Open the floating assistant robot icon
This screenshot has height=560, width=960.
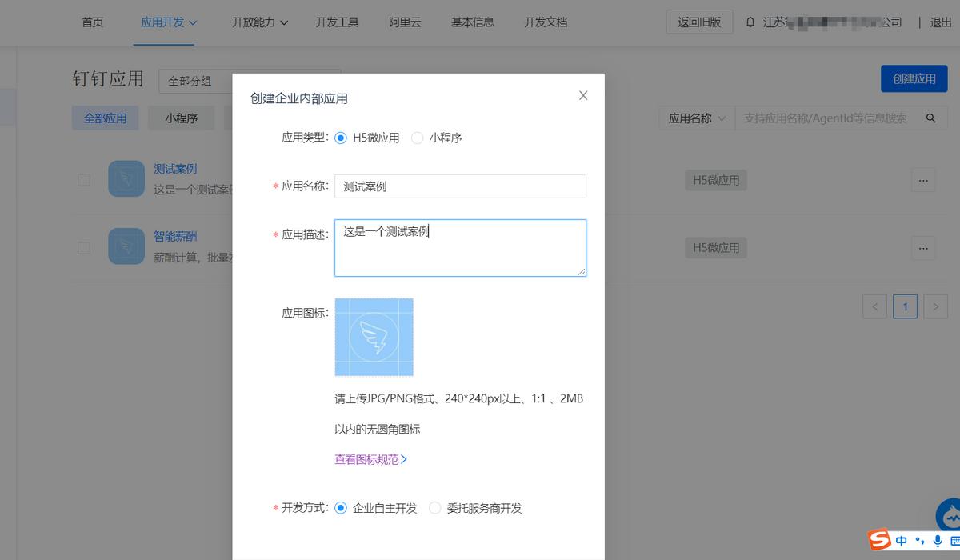coord(949,515)
